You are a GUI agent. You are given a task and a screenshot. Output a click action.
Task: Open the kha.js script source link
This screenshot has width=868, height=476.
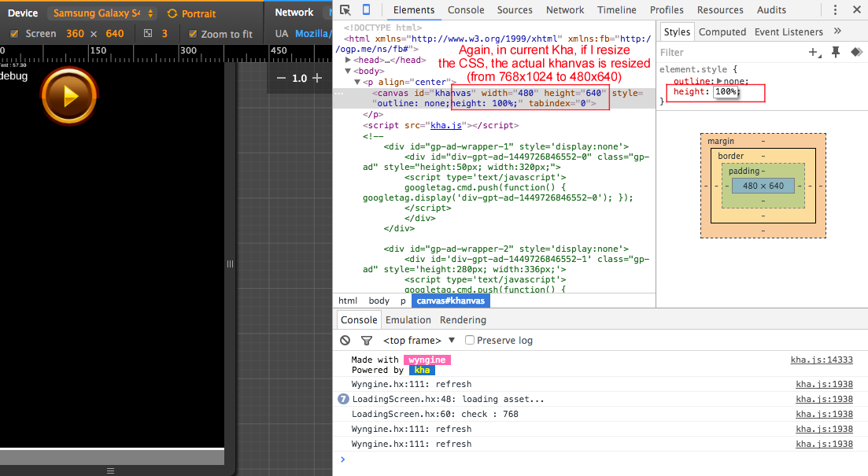[x=446, y=125]
